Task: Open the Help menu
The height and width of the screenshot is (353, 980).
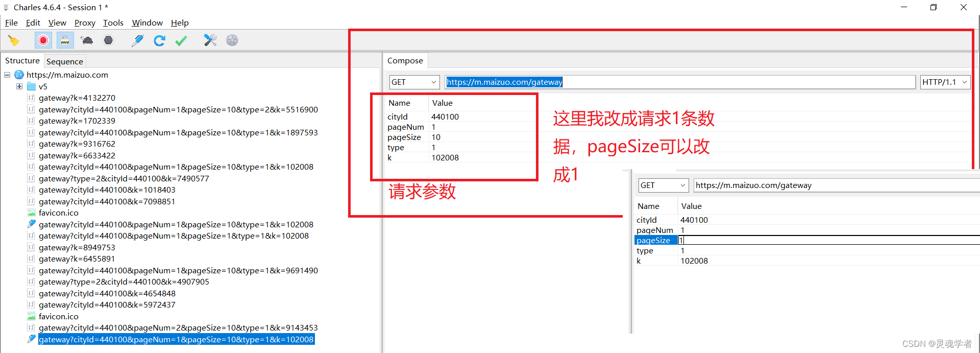Action: 180,22
